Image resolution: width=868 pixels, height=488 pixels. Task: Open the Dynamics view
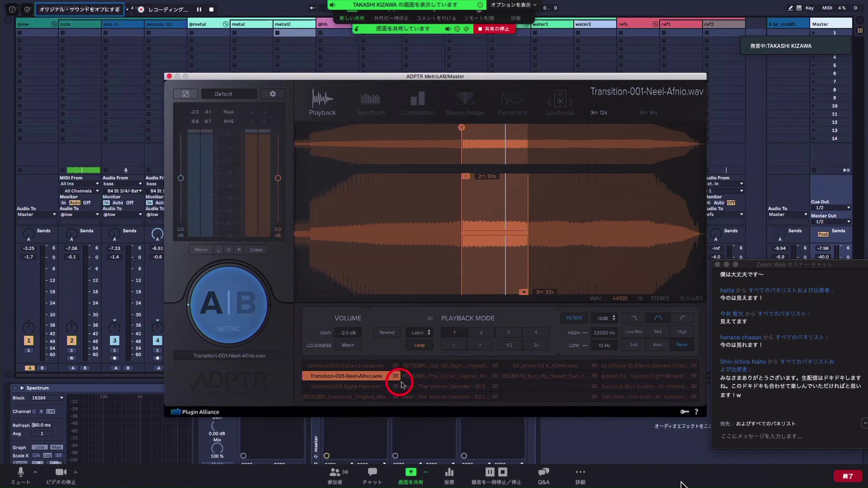512,103
